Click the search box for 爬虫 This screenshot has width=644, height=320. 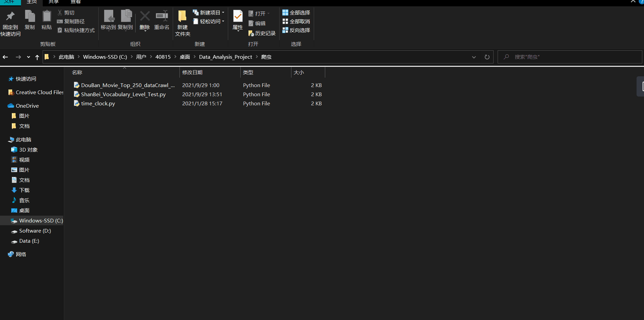click(x=571, y=57)
